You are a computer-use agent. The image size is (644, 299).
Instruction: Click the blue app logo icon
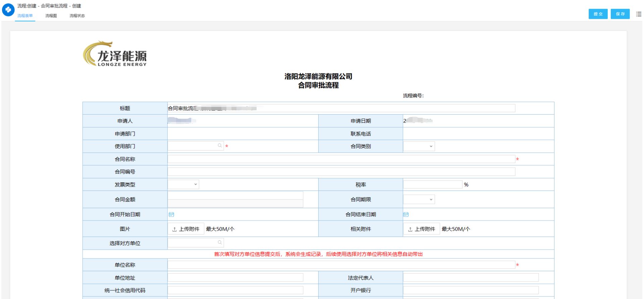pyautogui.click(x=8, y=10)
